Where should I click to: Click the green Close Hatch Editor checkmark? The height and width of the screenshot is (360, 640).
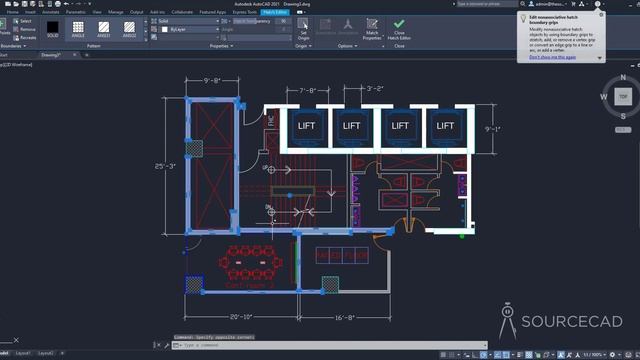399,24
